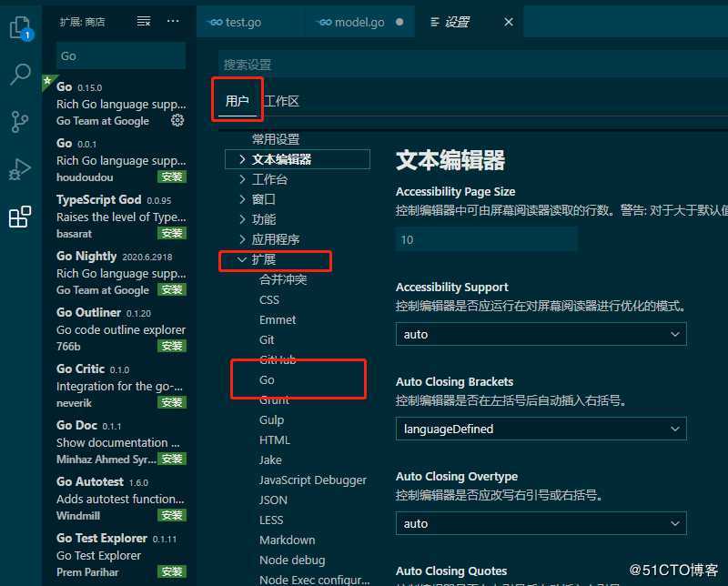
Task: Open the Extensions blocks icon
Action: tap(19, 217)
